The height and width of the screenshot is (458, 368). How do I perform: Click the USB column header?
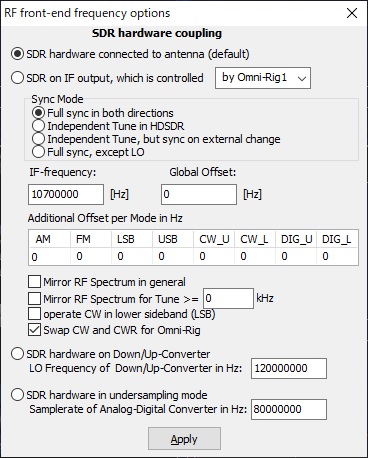(173, 239)
